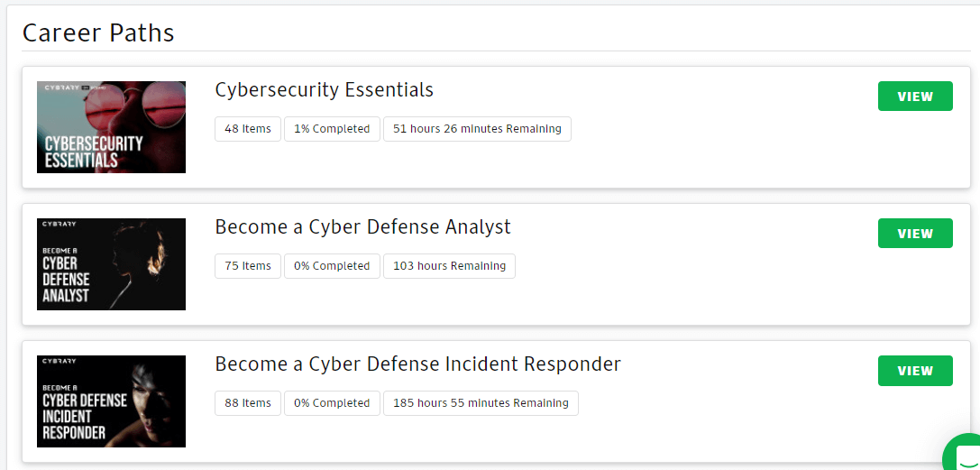Select the Analyst path 0% Completed badge
980x470 pixels.
[x=332, y=265]
